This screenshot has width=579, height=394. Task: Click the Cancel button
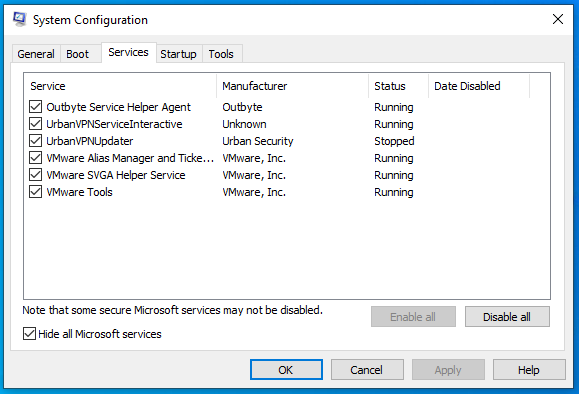pyautogui.click(x=367, y=370)
